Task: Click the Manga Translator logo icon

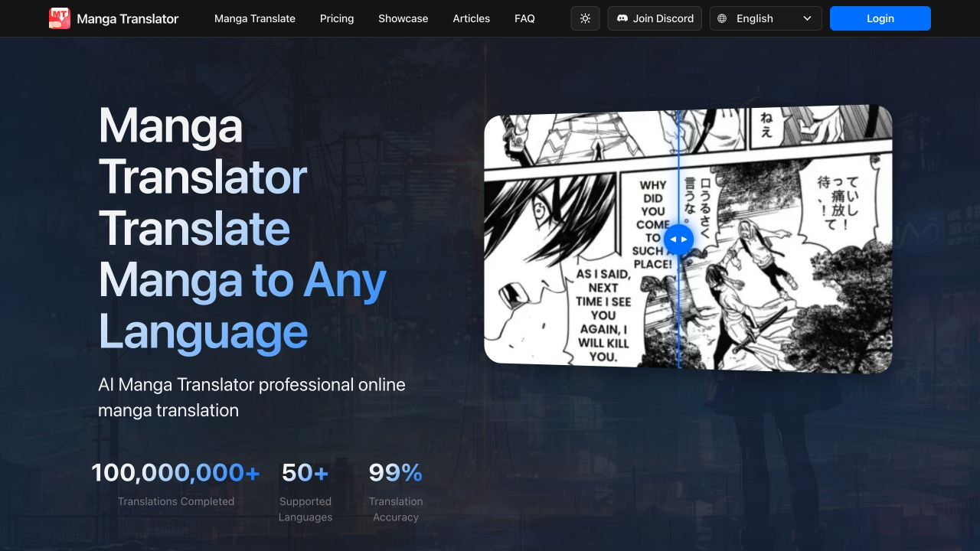Action: pos(60,18)
